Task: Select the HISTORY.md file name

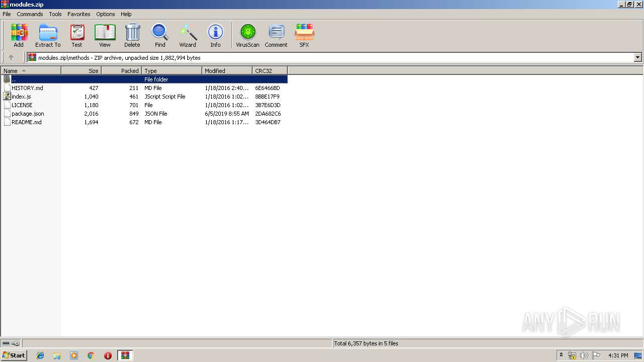Action: pyautogui.click(x=27, y=88)
